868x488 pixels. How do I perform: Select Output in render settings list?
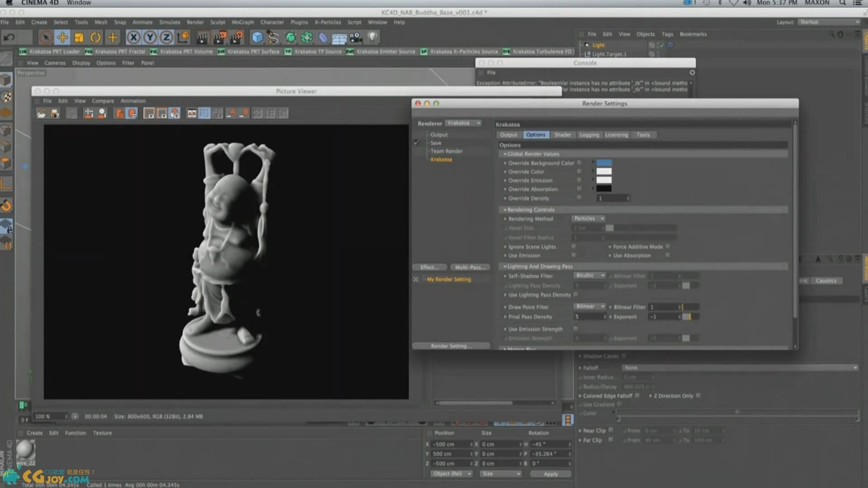click(439, 135)
